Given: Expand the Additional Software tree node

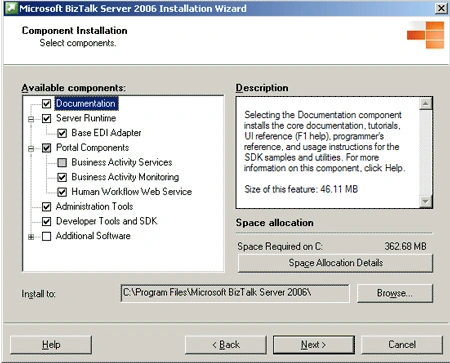Looking at the screenshot, I should pos(31,237).
